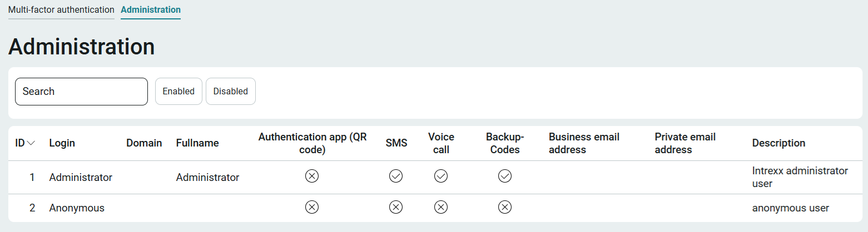Focus the Search input field
Screen dimensions: 868x232
(81, 92)
